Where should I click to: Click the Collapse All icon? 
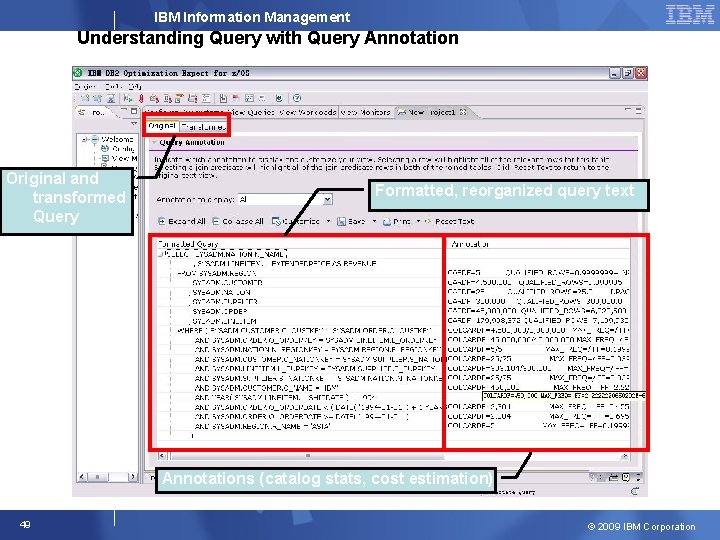[215, 221]
